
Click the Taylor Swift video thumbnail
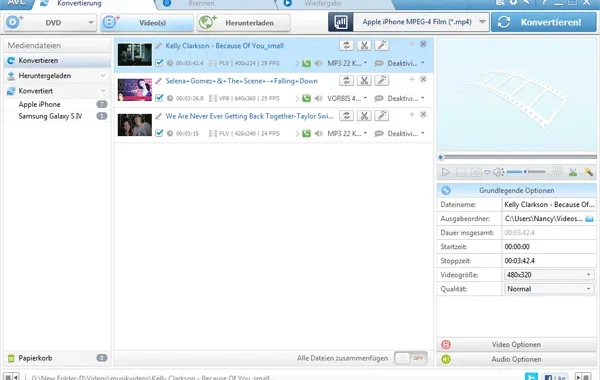[x=135, y=125]
